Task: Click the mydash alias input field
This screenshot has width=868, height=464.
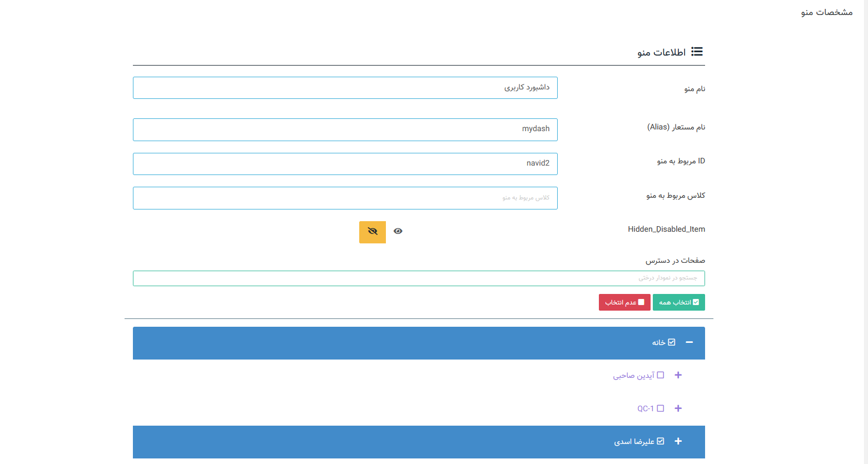Action: click(345, 129)
